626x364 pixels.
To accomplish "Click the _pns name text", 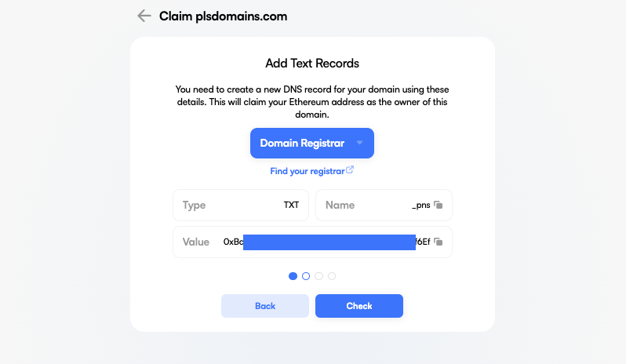I will (x=421, y=205).
